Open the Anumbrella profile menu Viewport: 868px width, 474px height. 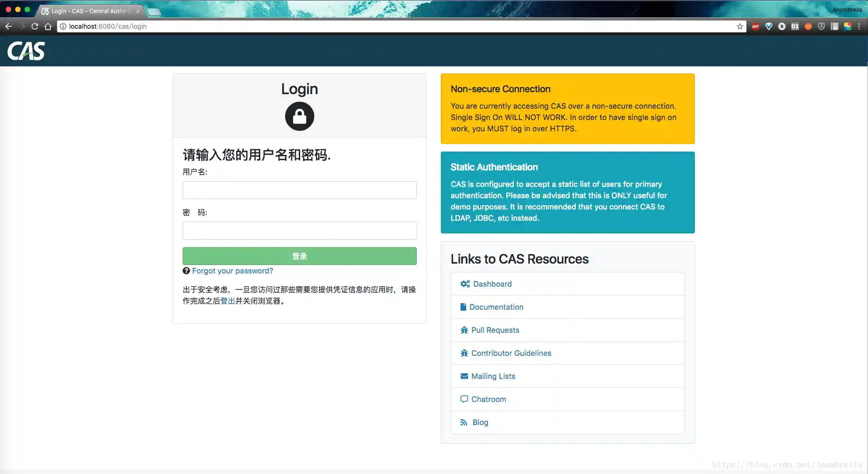[846, 9]
